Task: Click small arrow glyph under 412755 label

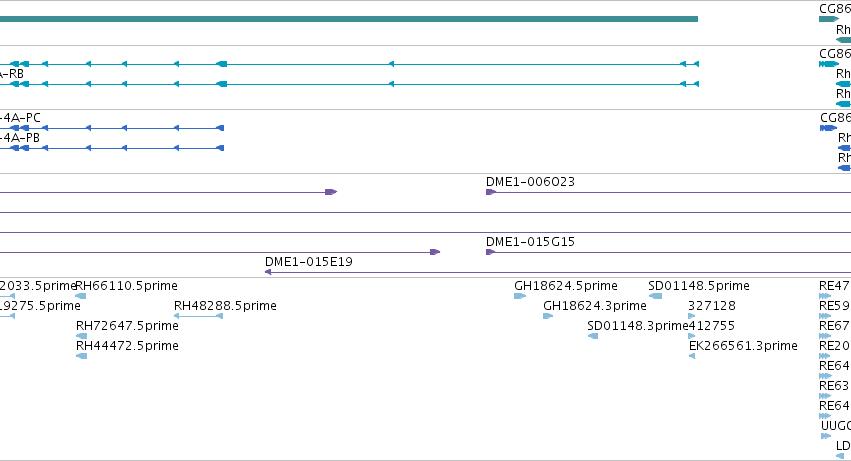Action: (x=691, y=336)
